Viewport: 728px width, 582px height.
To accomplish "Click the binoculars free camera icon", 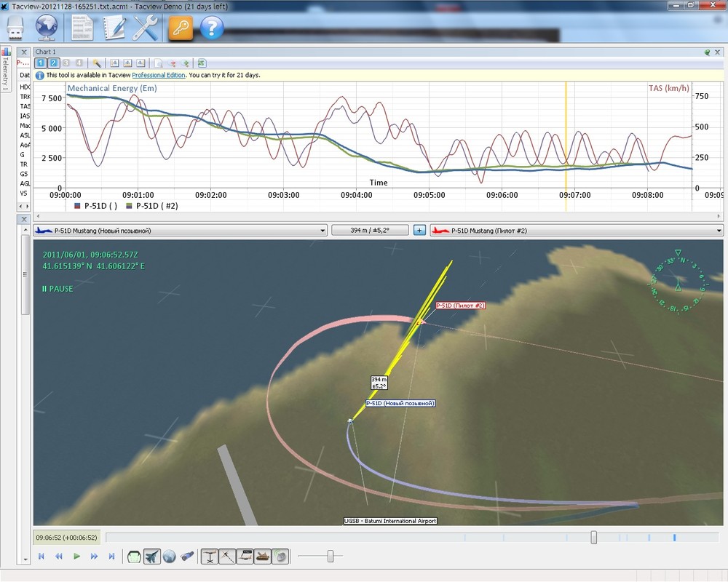I will click(187, 556).
